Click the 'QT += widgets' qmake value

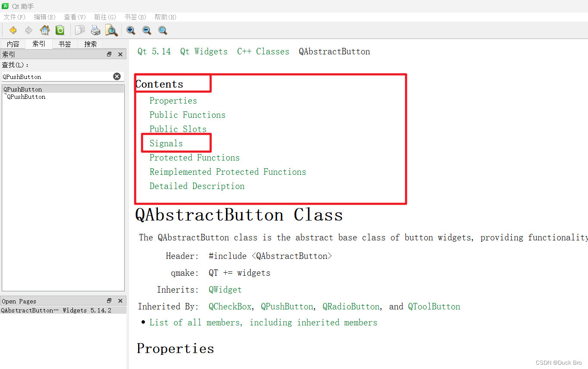239,273
